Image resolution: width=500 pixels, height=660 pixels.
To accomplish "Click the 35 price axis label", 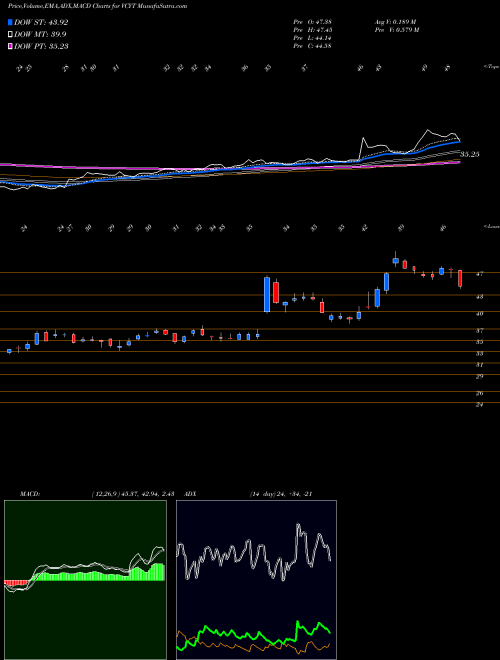I will point(479,342).
